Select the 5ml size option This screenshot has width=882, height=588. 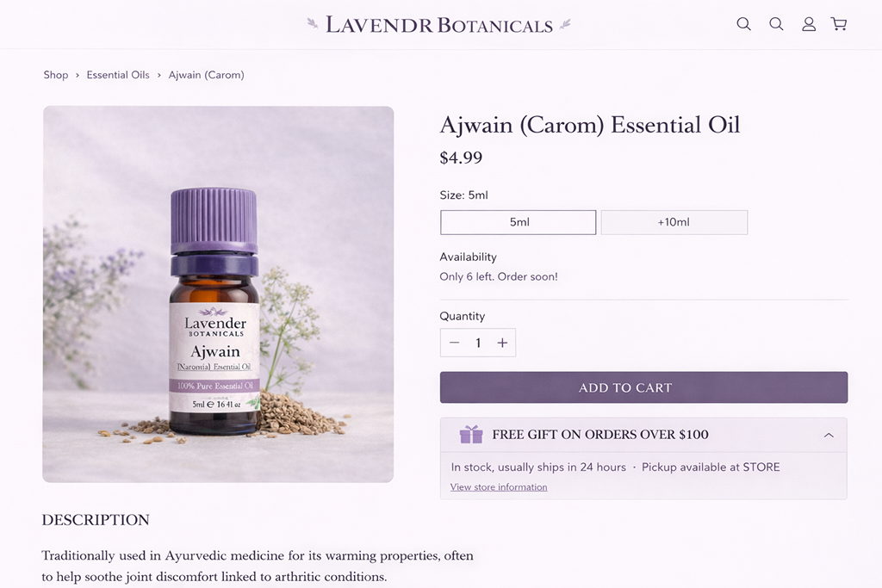[518, 222]
